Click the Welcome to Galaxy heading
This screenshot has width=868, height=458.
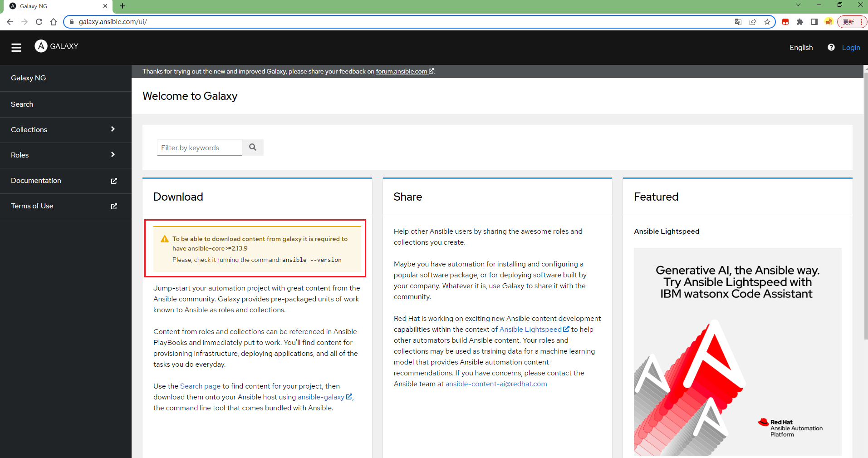click(x=190, y=96)
